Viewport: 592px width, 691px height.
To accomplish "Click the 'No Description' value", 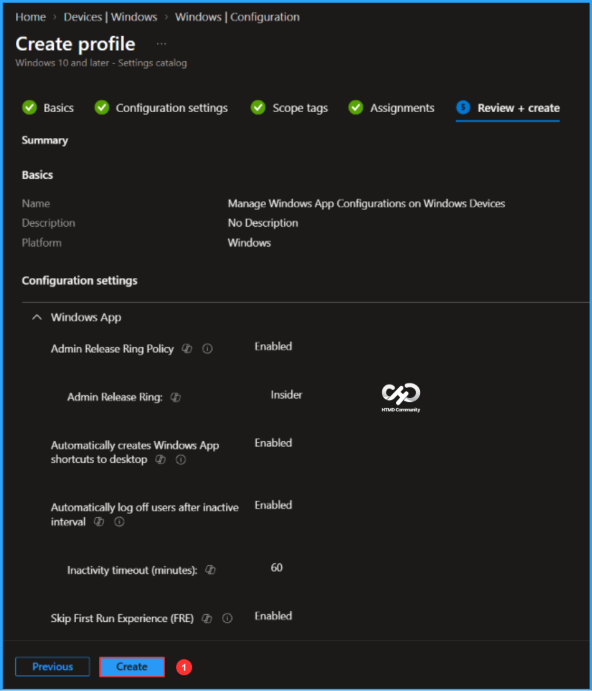I will pyautogui.click(x=263, y=223).
